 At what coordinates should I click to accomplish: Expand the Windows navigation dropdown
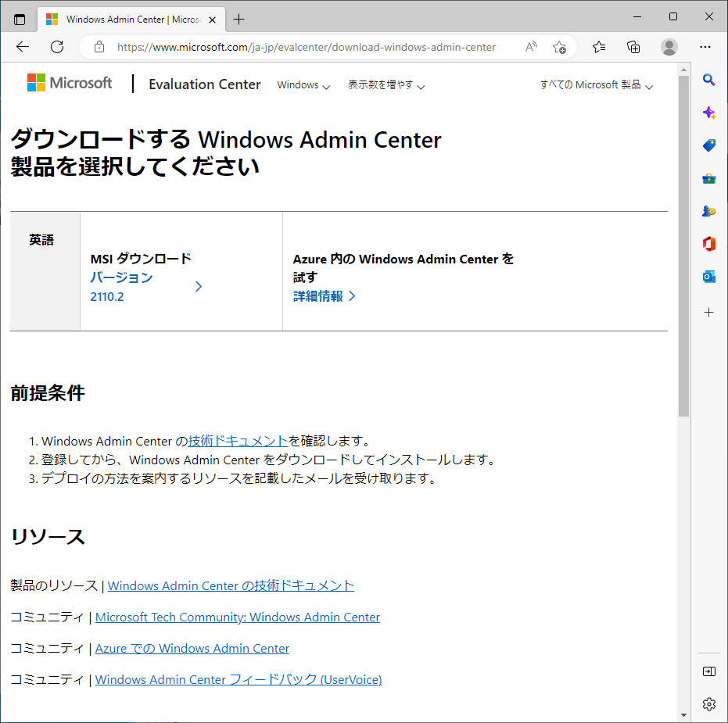tap(303, 85)
